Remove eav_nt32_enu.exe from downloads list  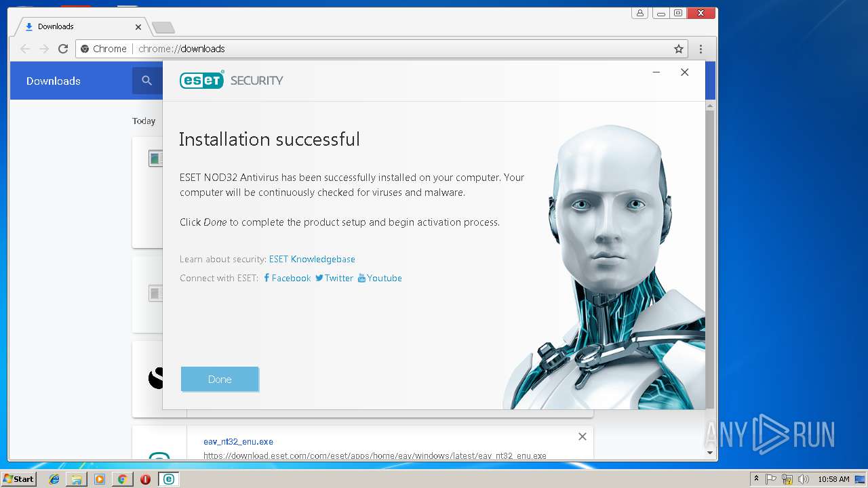pos(582,436)
